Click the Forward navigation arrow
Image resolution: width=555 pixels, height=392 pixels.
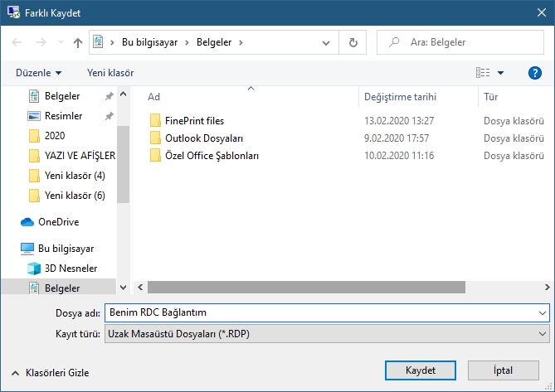pos(41,42)
